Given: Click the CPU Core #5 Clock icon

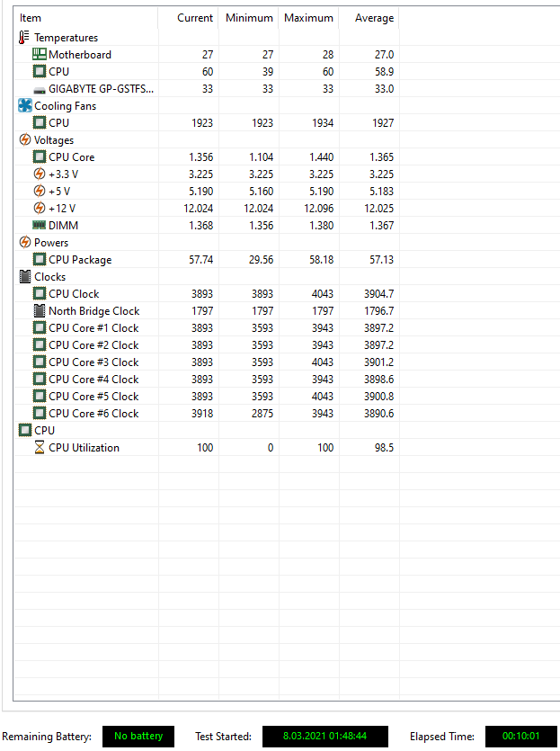Looking at the screenshot, I should tap(40, 396).
